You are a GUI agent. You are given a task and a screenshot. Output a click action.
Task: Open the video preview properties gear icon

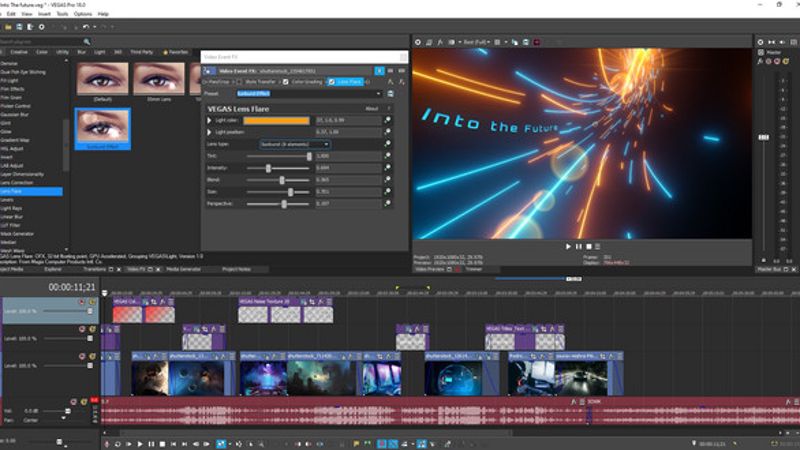coord(417,42)
